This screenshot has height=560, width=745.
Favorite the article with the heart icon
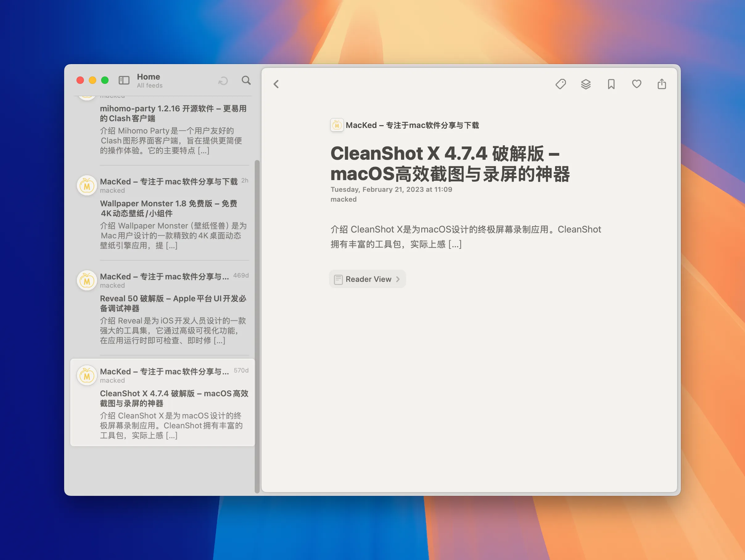[x=636, y=84]
